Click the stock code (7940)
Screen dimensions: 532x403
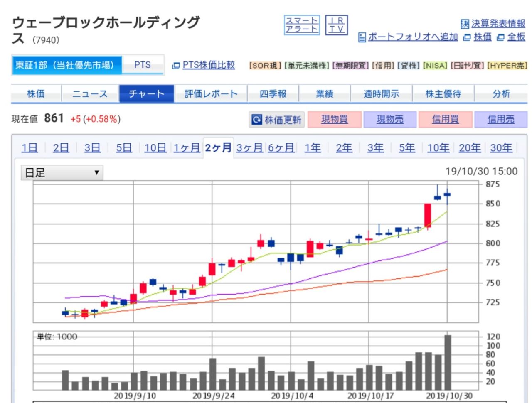pyautogui.click(x=46, y=40)
